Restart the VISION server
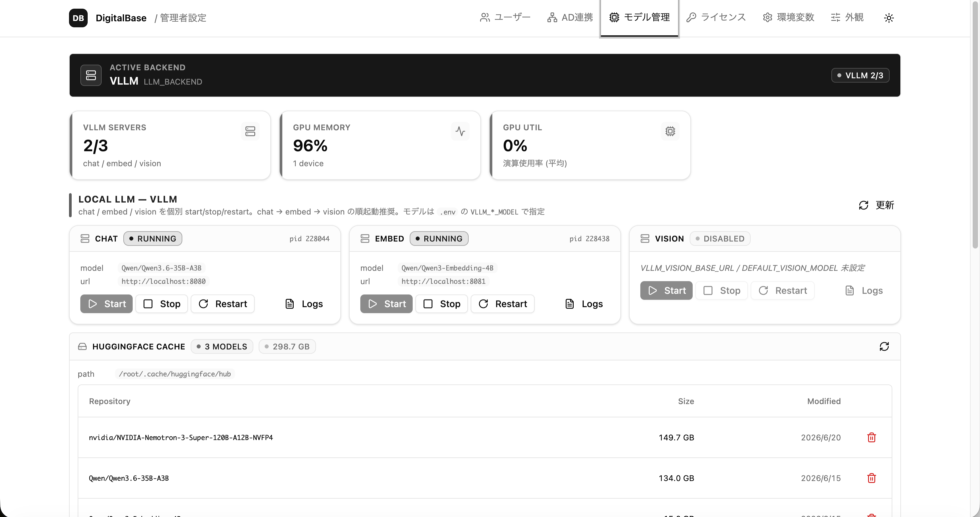Viewport: 980px width, 517px height. point(783,290)
